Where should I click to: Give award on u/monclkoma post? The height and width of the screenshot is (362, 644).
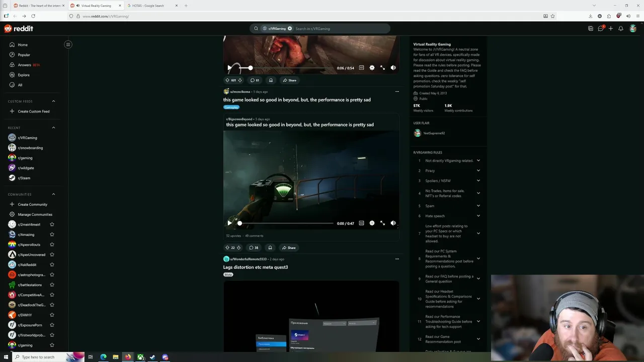tap(270, 247)
